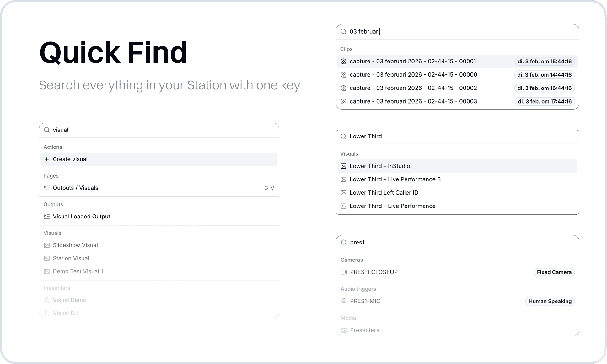Image resolution: width=607 pixels, height=364 pixels.
Task: Click the person icon next to Visual Demo
Action: tap(47, 300)
